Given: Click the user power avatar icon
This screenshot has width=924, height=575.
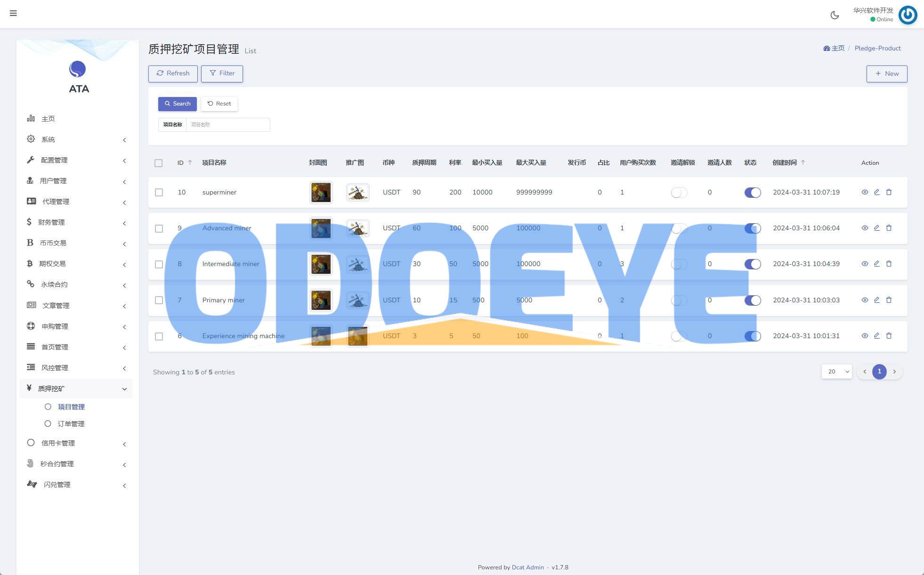Looking at the screenshot, I should 908,15.
